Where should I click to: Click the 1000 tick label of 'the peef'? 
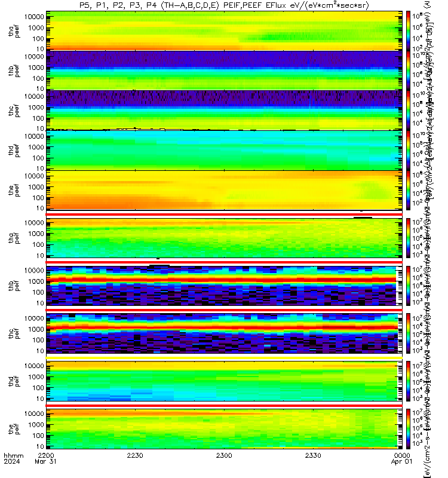click(36, 187)
